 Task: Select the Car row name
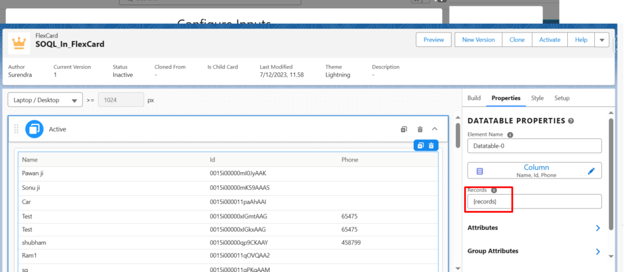pyautogui.click(x=26, y=202)
